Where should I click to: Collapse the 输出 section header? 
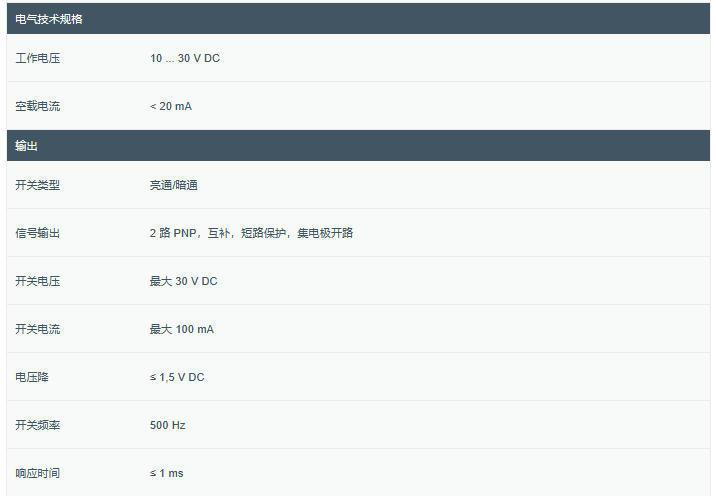click(27, 146)
